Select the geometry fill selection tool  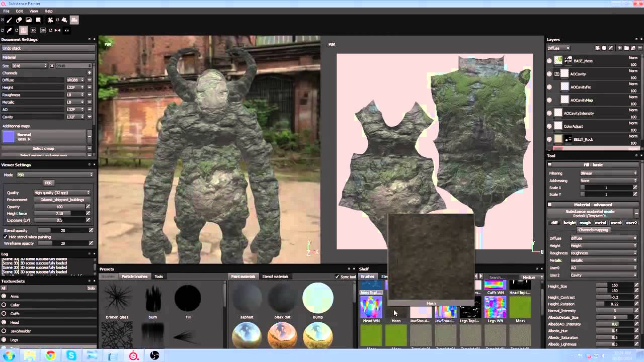[x=38, y=20]
